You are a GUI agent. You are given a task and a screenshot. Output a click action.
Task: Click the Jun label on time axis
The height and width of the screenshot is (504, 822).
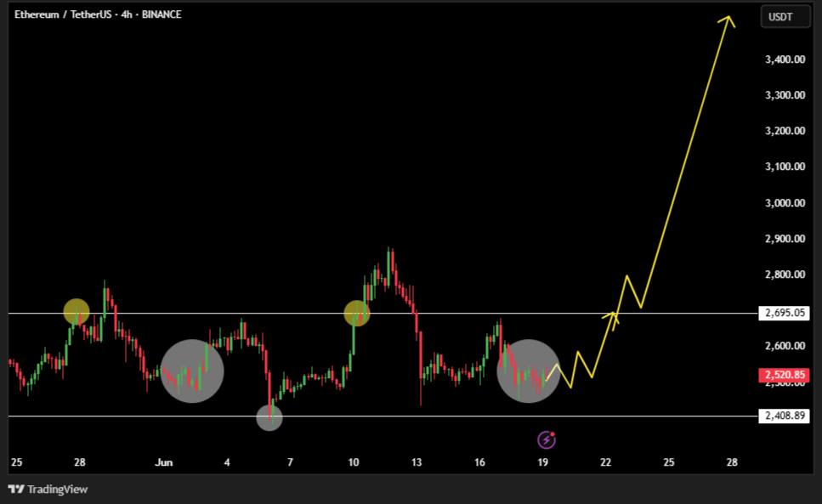tap(164, 462)
